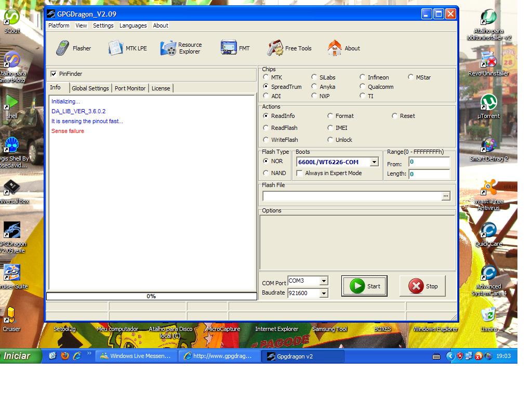Switch to Port Monitor tab
This screenshot has height=399, width=532.
point(130,88)
